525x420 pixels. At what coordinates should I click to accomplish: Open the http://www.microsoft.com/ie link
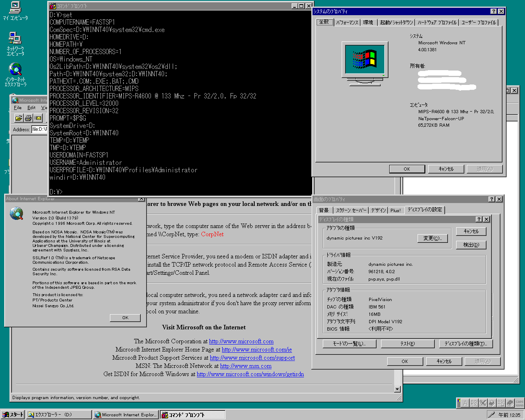point(257,349)
